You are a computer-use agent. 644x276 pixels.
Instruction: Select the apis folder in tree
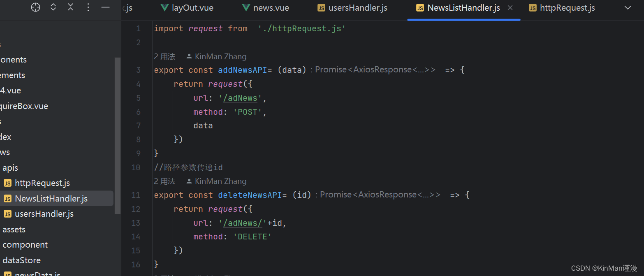(x=10, y=168)
